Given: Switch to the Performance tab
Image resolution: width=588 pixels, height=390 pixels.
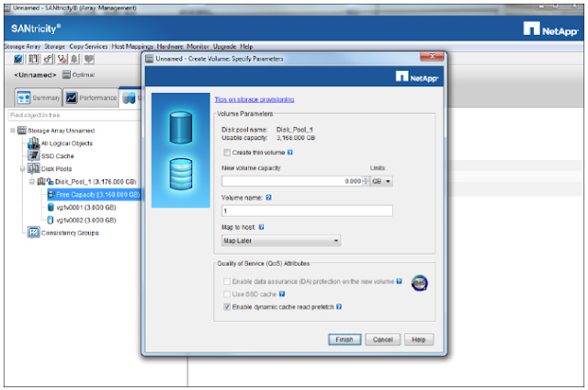Looking at the screenshot, I should pyautogui.click(x=91, y=98).
